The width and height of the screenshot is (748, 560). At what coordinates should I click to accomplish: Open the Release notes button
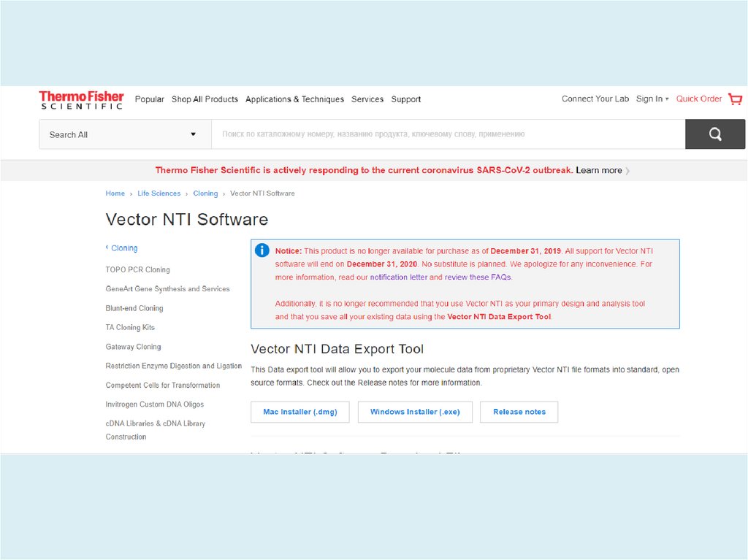[x=519, y=412]
